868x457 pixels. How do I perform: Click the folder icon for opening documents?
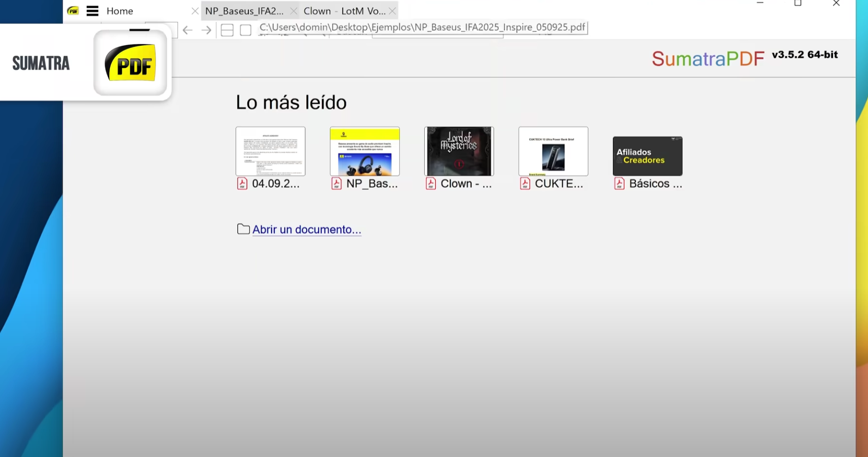point(243,229)
